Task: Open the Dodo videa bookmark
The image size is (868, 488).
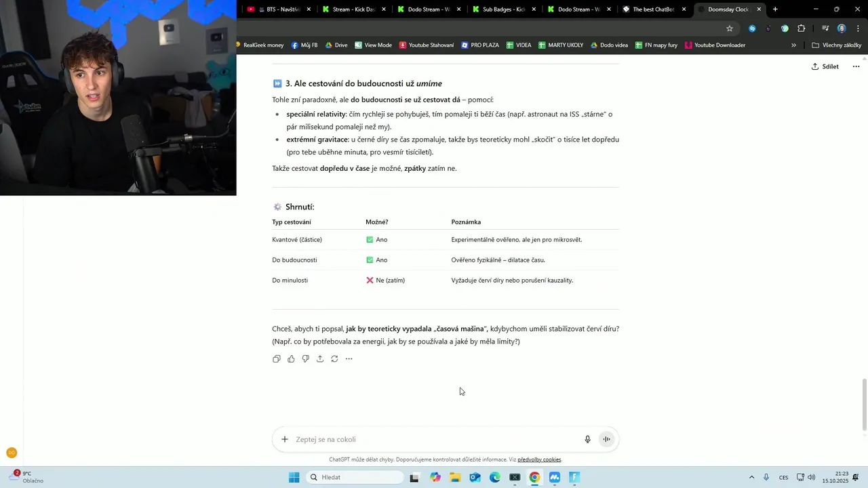Action: coord(610,45)
